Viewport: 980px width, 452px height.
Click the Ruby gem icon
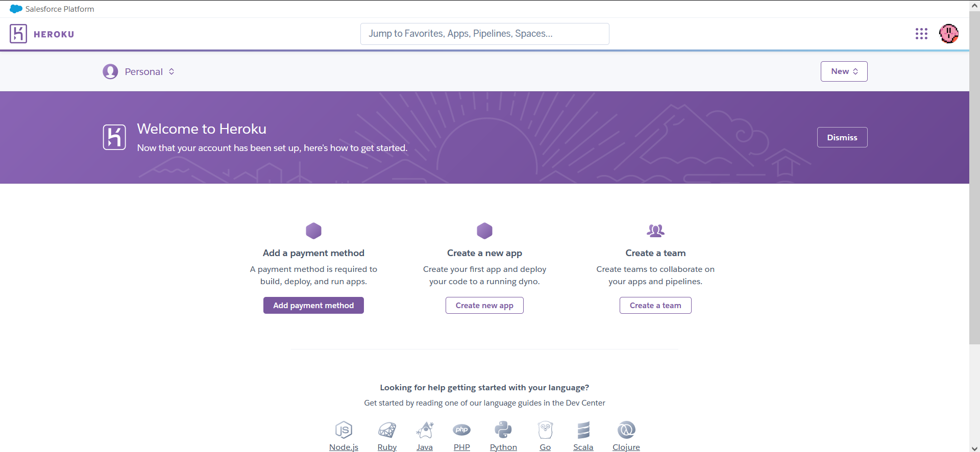[387, 430]
